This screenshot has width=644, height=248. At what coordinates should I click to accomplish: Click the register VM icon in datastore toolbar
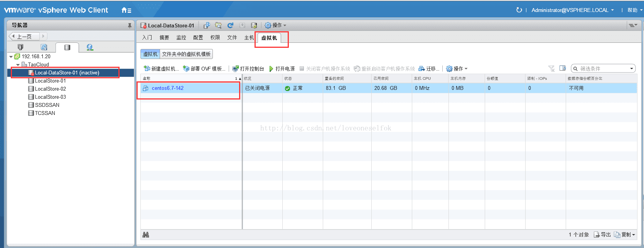click(x=207, y=25)
